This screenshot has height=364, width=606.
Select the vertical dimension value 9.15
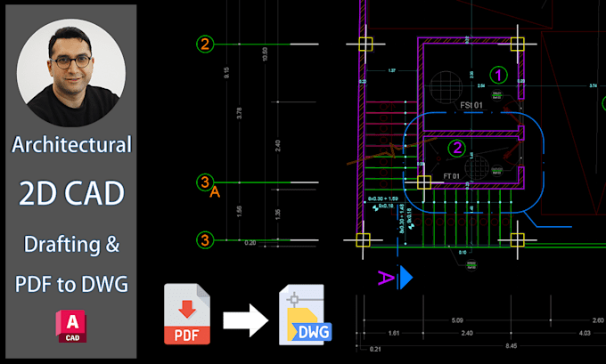226,73
